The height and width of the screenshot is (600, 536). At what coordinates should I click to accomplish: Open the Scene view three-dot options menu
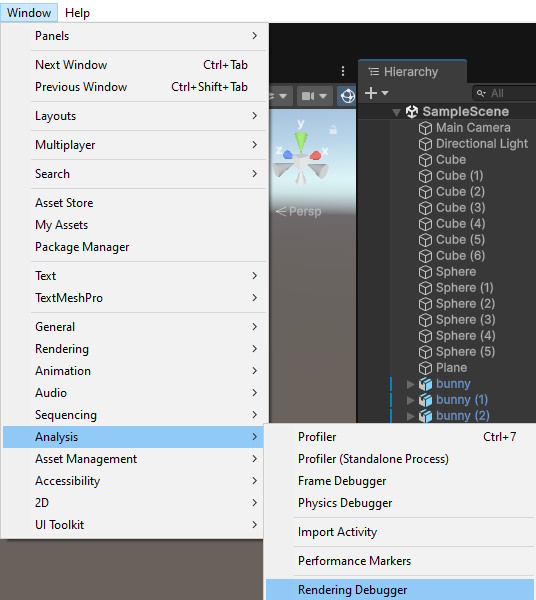pyautogui.click(x=343, y=71)
